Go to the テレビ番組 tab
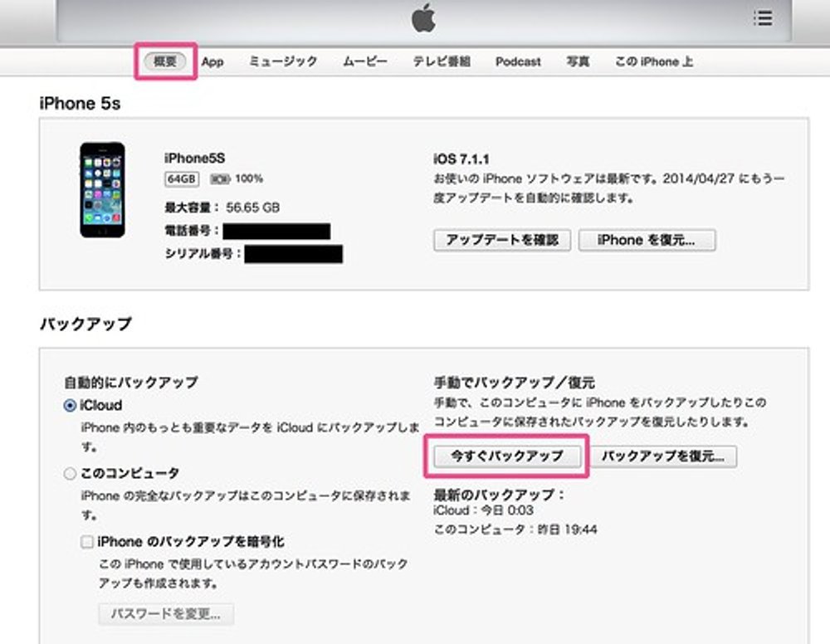 click(442, 61)
